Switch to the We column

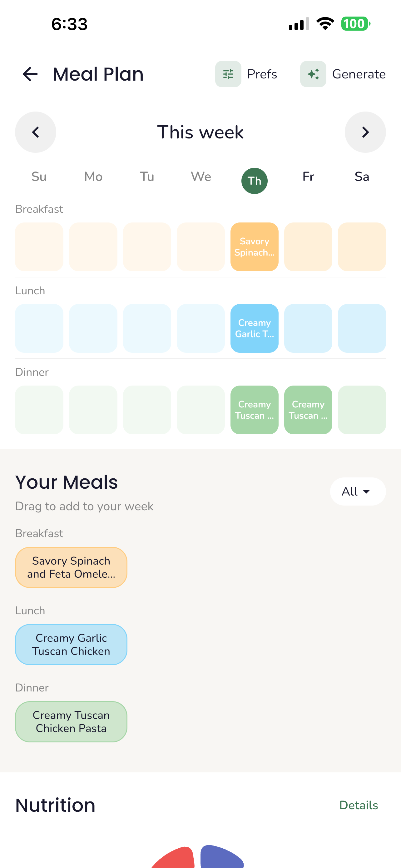[201, 176]
